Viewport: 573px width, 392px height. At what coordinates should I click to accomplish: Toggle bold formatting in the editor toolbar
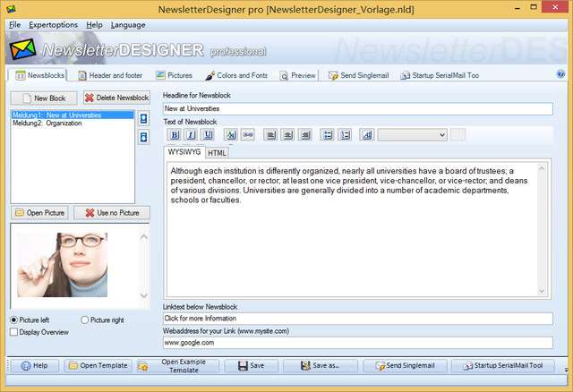click(175, 135)
